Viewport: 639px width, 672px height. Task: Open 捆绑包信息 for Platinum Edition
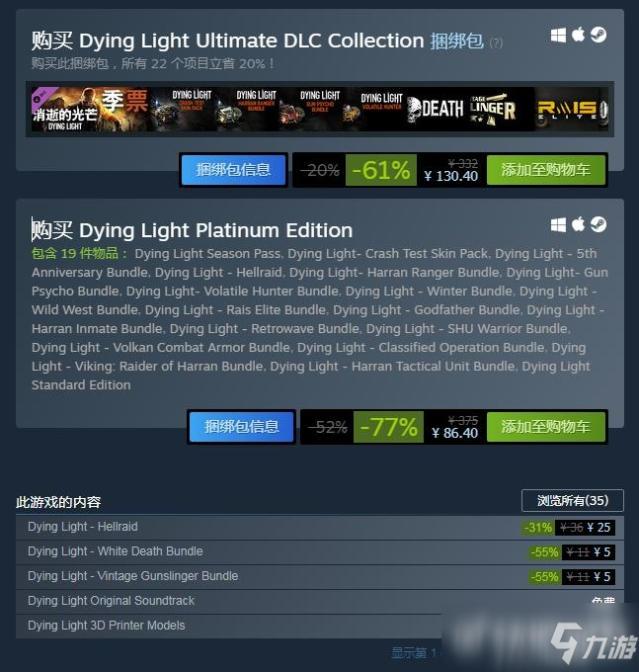pos(242,427)
